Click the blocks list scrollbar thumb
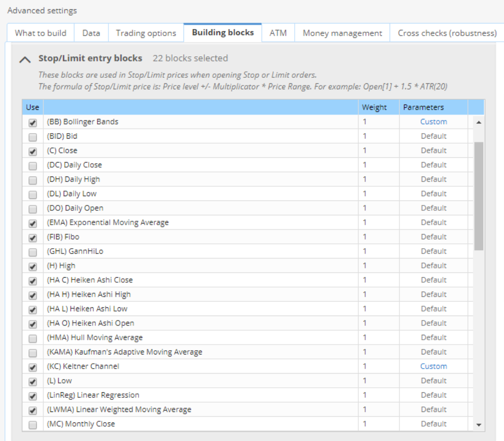Screen dimensions: 504x441 click(x=479, y=196)
